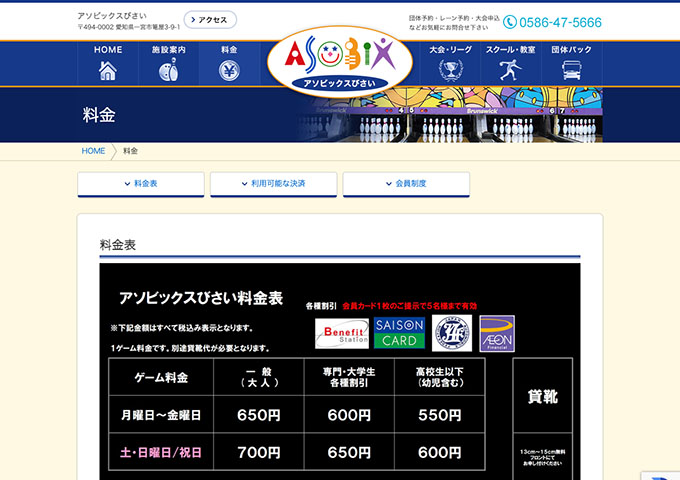
Task: Click the 土・日曜日/祝日 row label
Action: [x=161, y=453]
